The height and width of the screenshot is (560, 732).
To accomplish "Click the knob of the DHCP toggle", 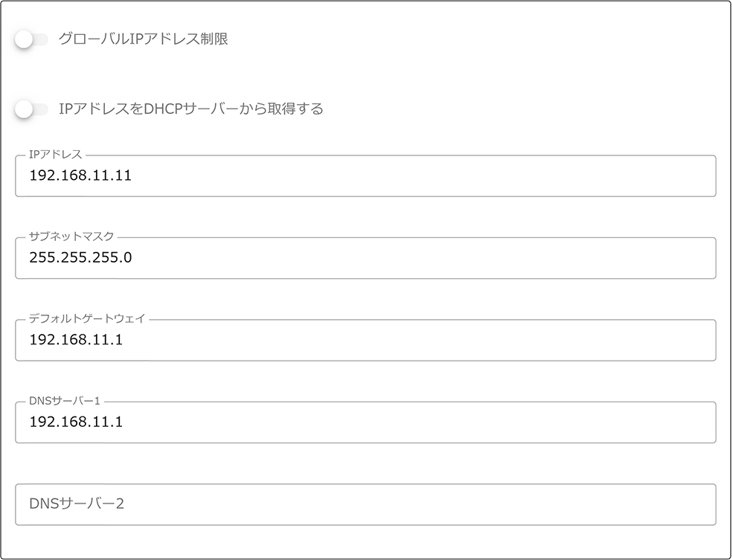I will (x=24, y=109).
